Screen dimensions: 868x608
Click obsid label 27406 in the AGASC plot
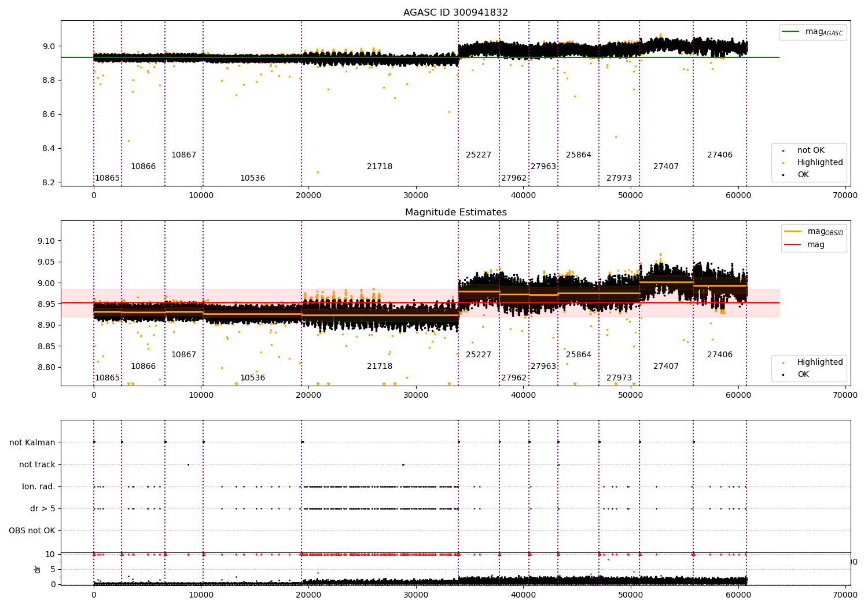click(x=720, y=155)
